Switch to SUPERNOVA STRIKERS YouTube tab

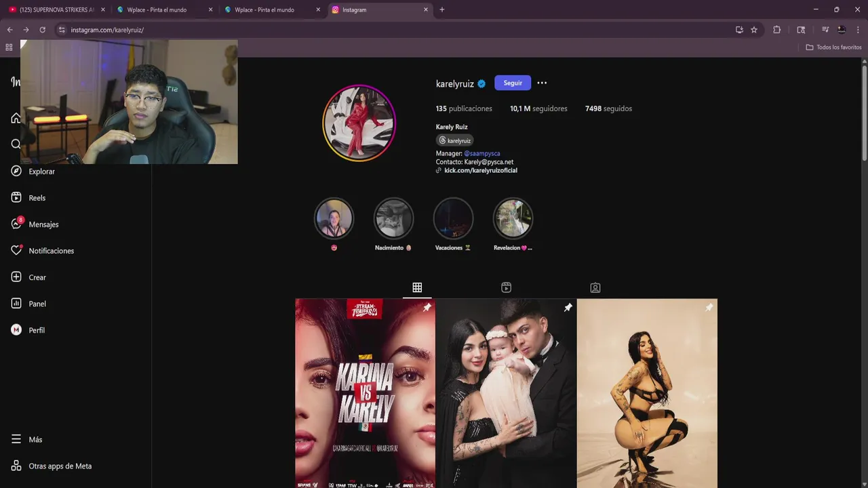(57, 9)
